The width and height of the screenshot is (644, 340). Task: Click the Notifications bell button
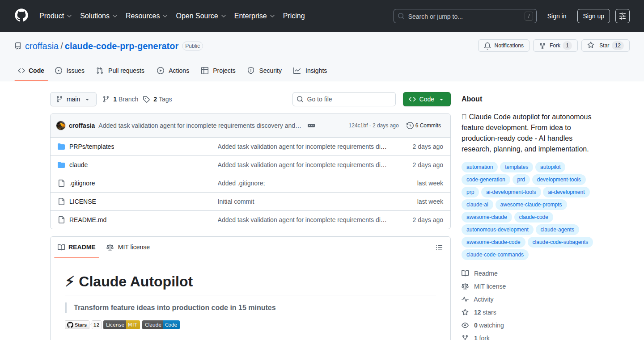(x=504, y=46)
